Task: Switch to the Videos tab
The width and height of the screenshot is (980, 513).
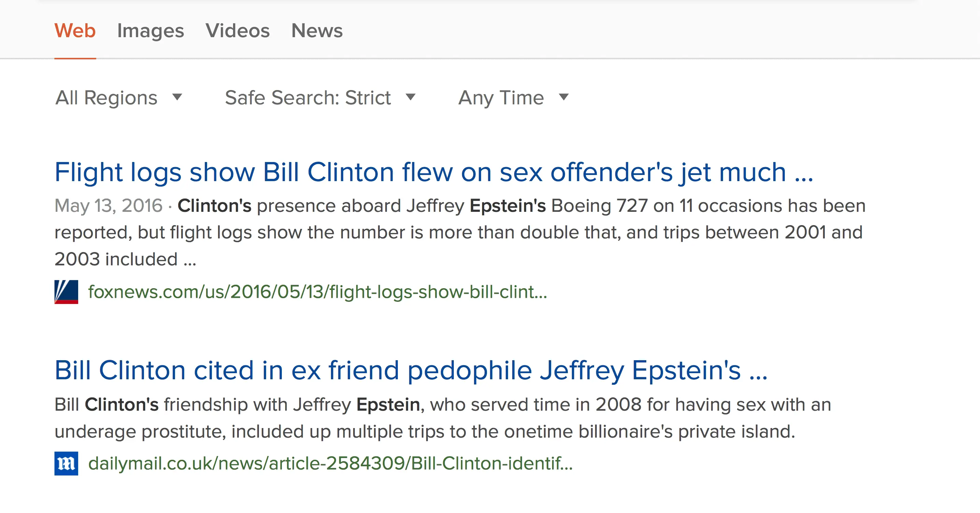Action: point(237,31)
